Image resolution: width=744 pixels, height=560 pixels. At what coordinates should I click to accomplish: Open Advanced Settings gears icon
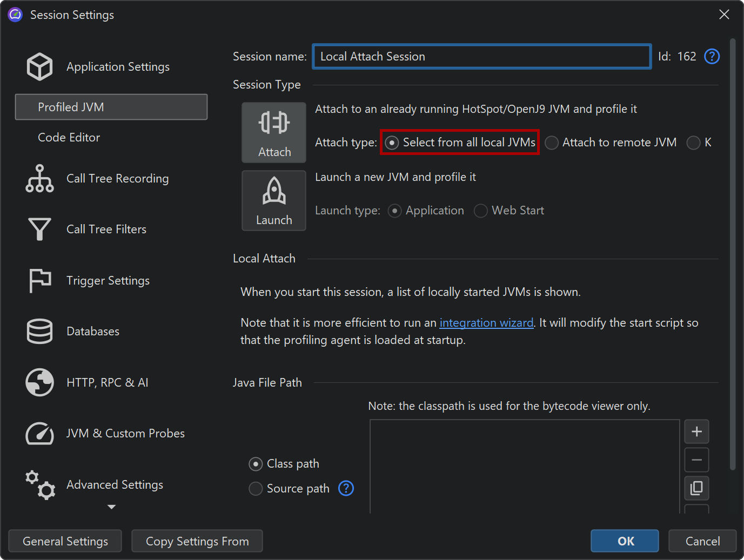[x=39, y=485]
